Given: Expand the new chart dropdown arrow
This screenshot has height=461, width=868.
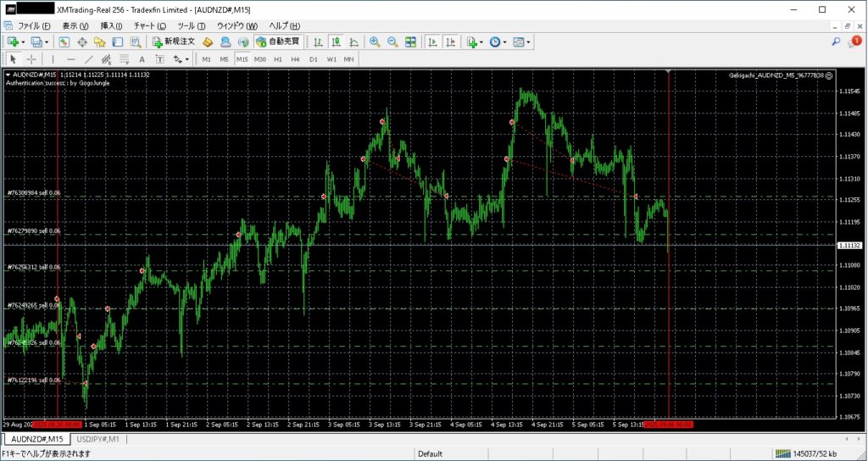Looking at the screenshot, I should point(23,42).
